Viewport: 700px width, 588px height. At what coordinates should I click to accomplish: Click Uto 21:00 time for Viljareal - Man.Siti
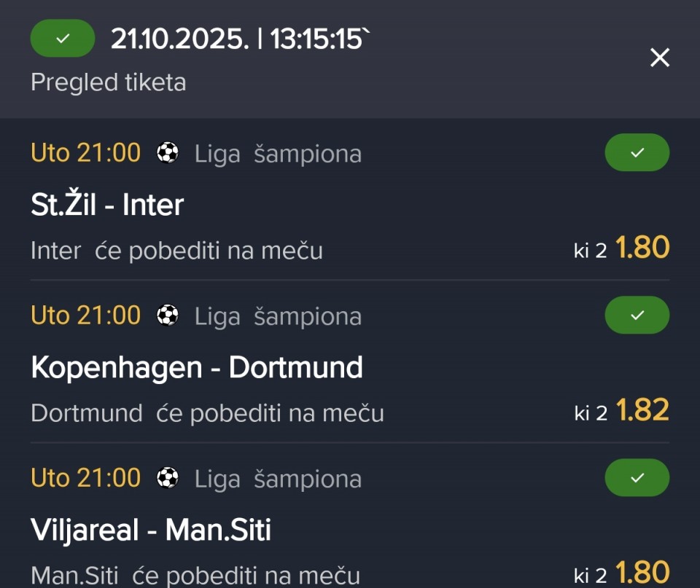[x=85, y=478]
